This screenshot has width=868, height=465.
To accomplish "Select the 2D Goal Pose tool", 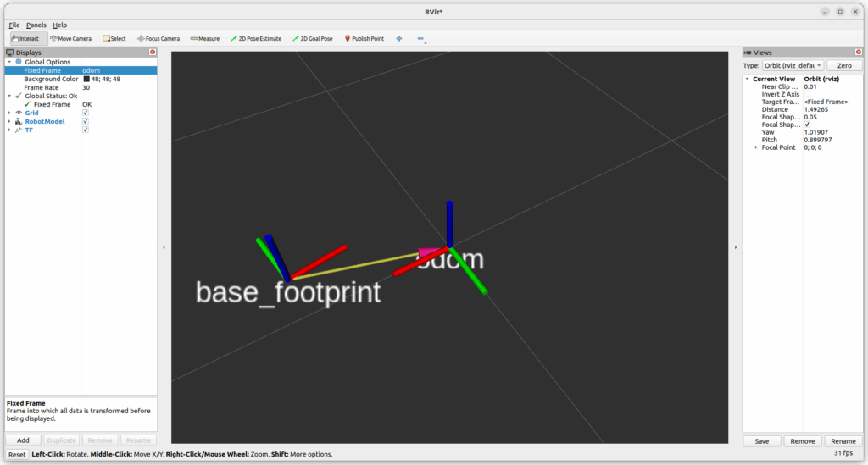I will [313, 38].
